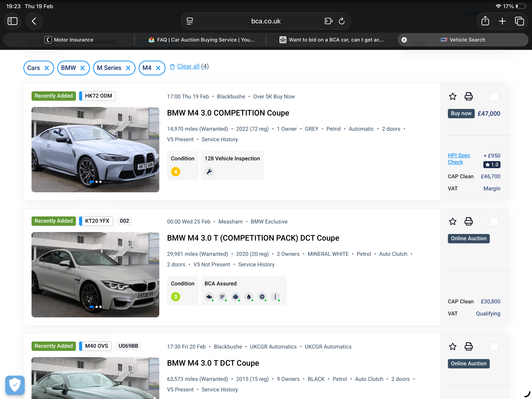
Task: Tap the Safari share icon
Action: pos(485,21)
